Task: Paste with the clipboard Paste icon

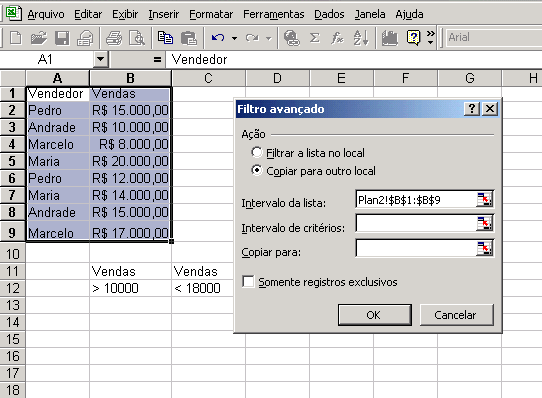Action: [189, 38]
